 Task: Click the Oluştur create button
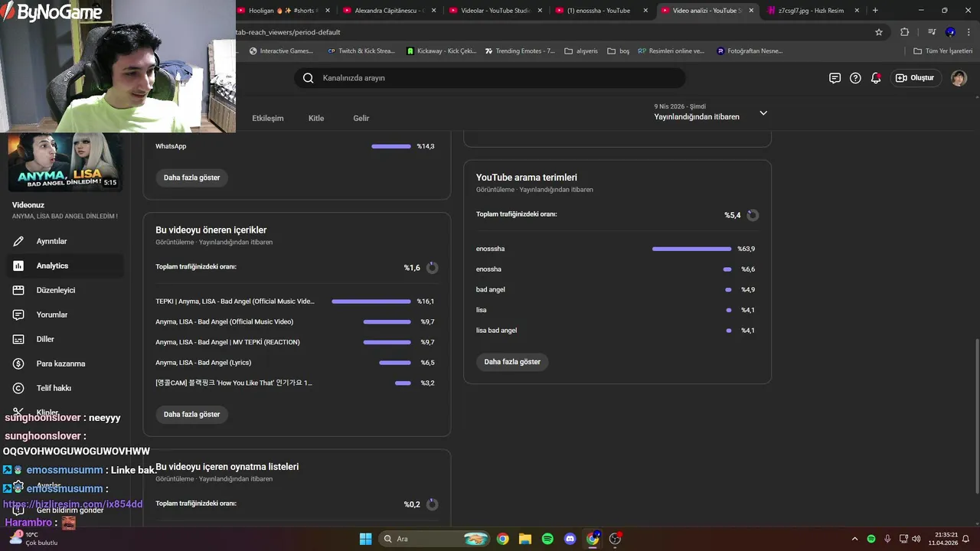coord(915,78)
